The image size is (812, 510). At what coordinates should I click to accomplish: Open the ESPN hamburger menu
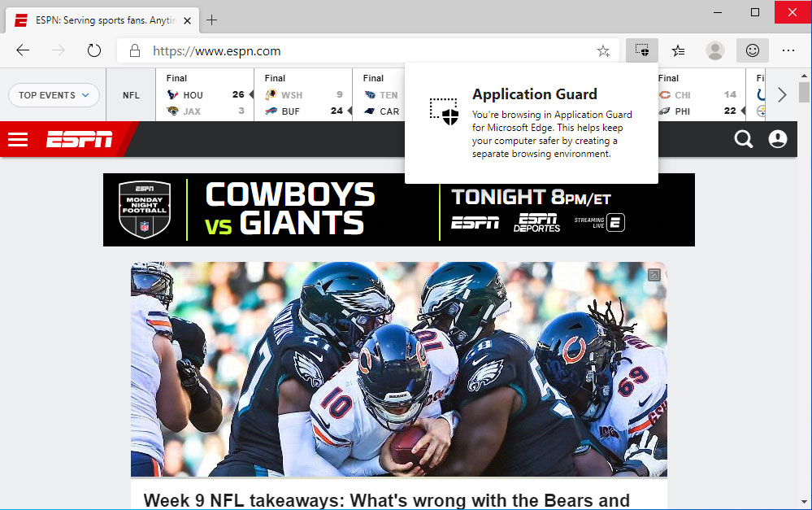coord(18,139)
